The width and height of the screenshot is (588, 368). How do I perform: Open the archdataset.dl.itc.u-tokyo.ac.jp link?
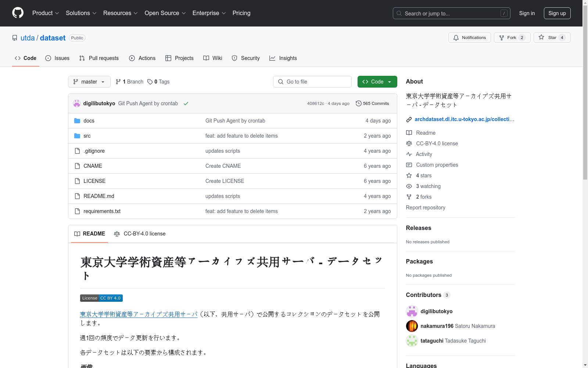[x=465, y=119]
